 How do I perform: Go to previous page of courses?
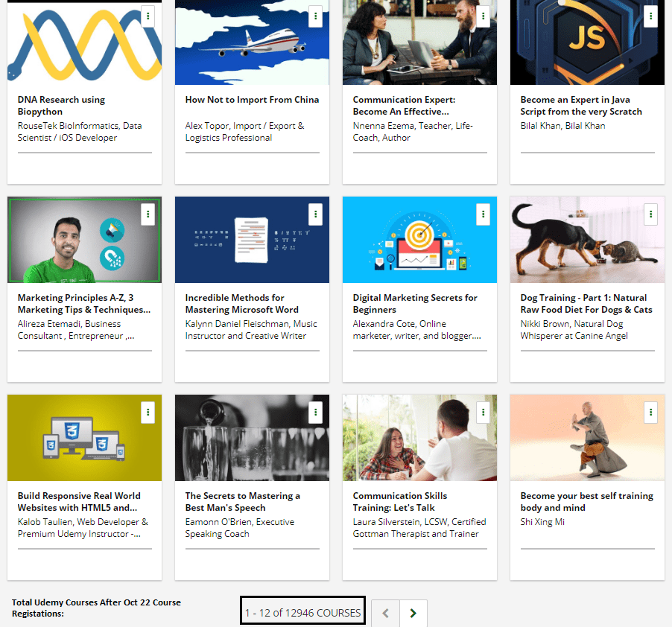(x=385, y=613)
